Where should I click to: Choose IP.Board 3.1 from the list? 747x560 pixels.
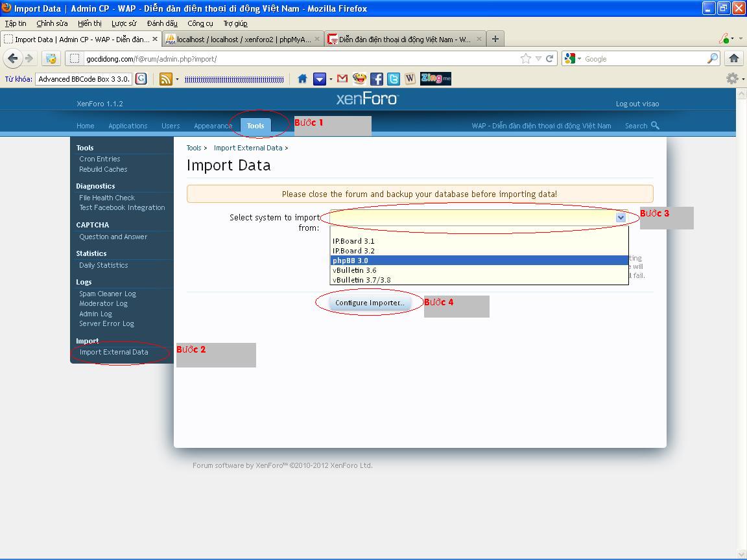[479, 241]
